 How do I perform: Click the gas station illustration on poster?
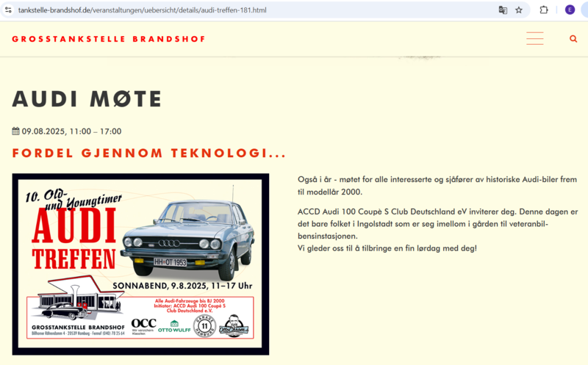(79, 298)
